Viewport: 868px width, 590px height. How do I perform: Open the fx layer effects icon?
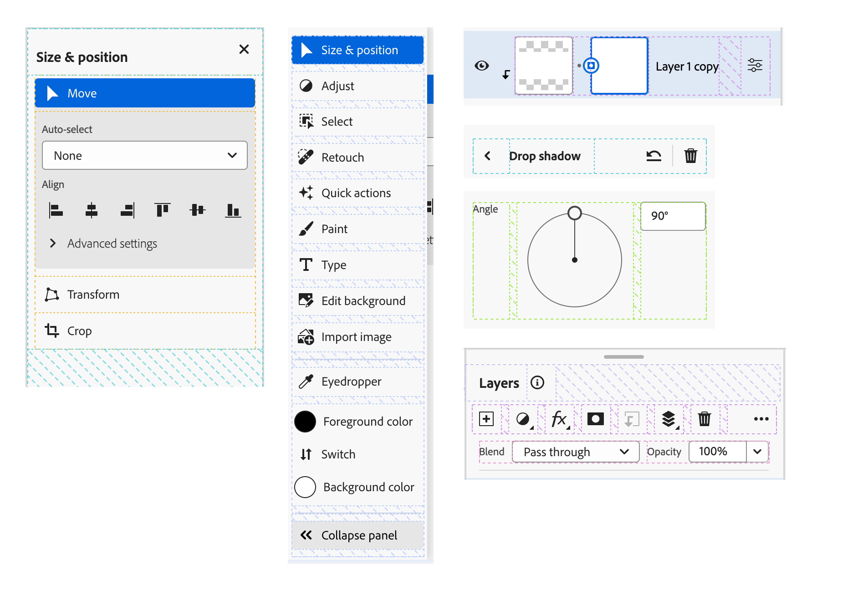[x=559, y=419]
